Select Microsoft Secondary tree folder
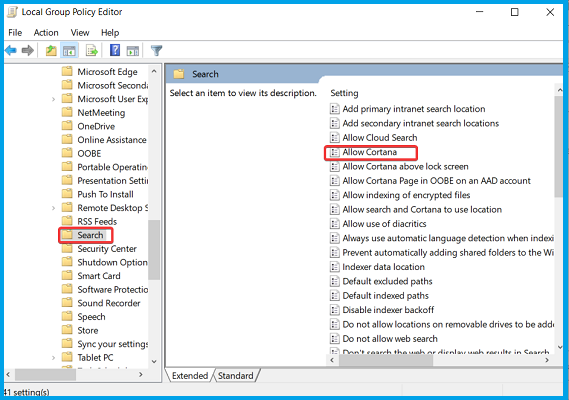The image size is (569, 400). pyautogui.click(x=112, y=85)
